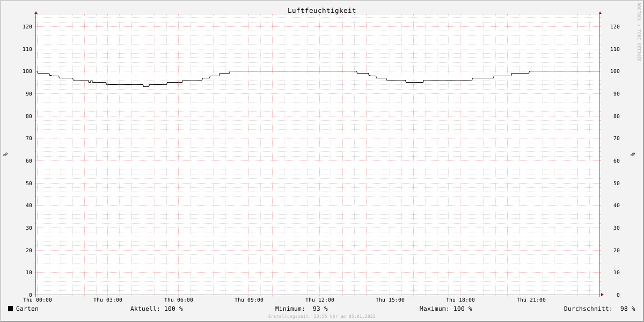
Task: Click the right y-axis label 30
Action: coord(617,228)
